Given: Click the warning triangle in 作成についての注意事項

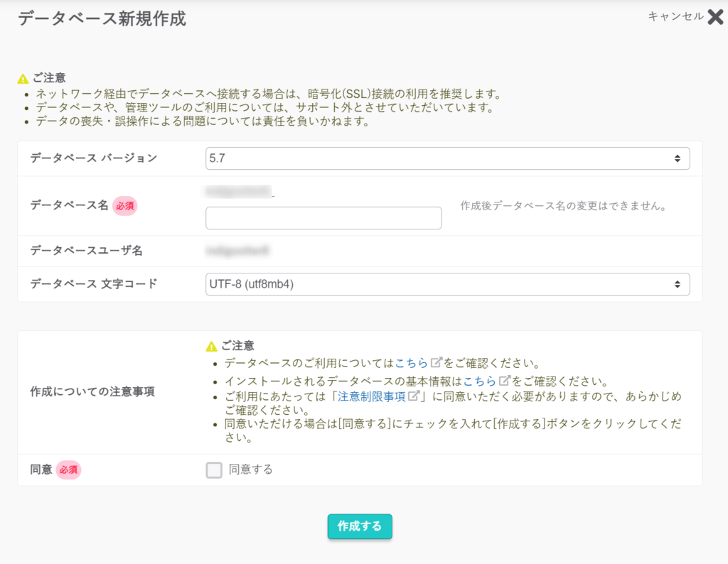Looking at the screenshot, I should [x=211, y=347].
